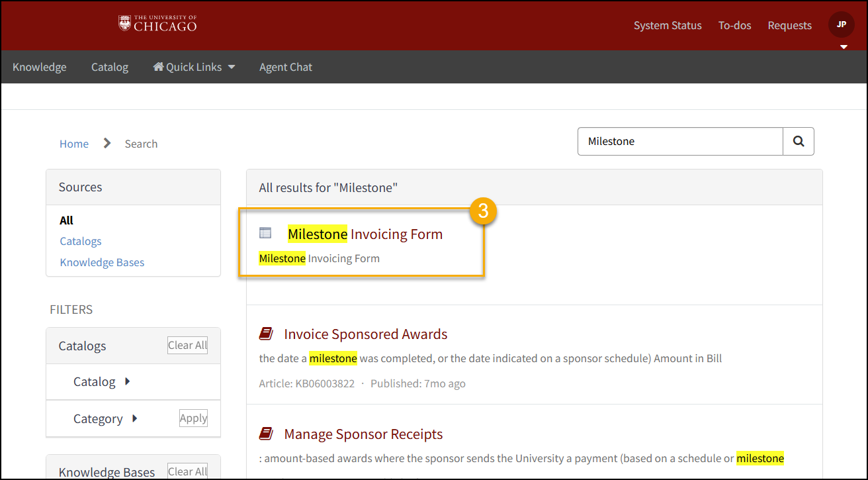Screen dimensions: 868x480
Task: Open the JP user avatar menu
Action: (x=841, y=24)
